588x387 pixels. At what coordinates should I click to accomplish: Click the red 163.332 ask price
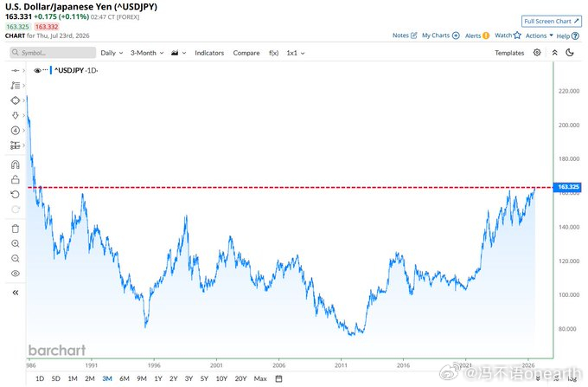click(x=47, y=27)
